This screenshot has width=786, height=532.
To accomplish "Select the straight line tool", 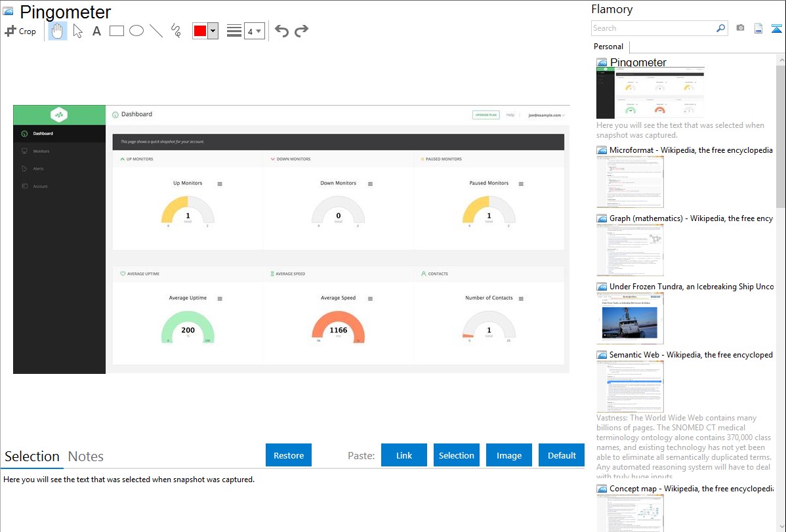I will [x=156, y=31].
